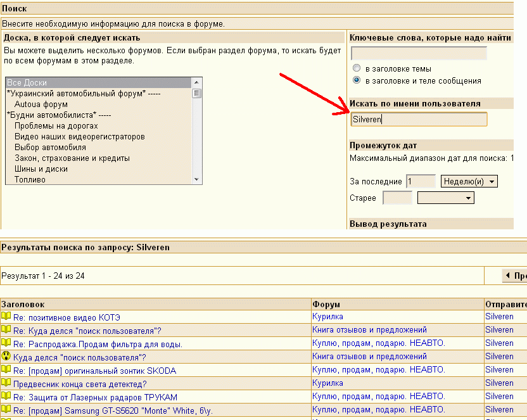
Task: Open the empty dropdown next to 'Старее'
Action: pyautogui.click(x=446, y=198)
